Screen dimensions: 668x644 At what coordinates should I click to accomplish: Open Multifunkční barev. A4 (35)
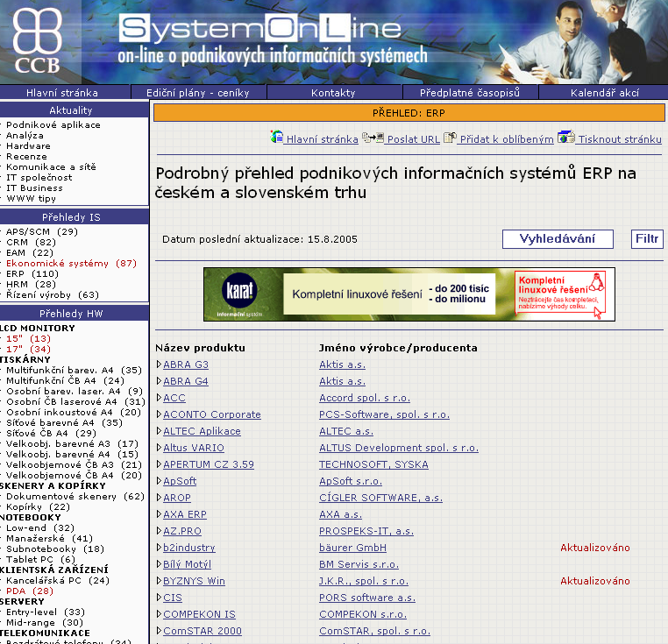coord(74,370)
